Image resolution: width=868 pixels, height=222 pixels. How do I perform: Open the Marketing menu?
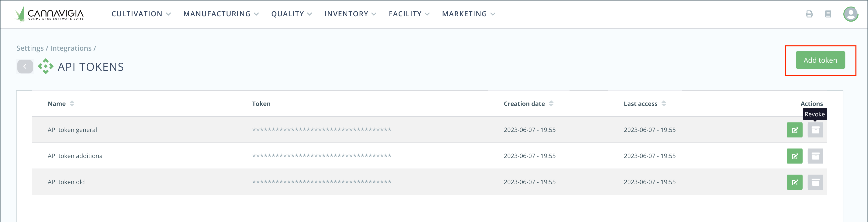[468, 14]
